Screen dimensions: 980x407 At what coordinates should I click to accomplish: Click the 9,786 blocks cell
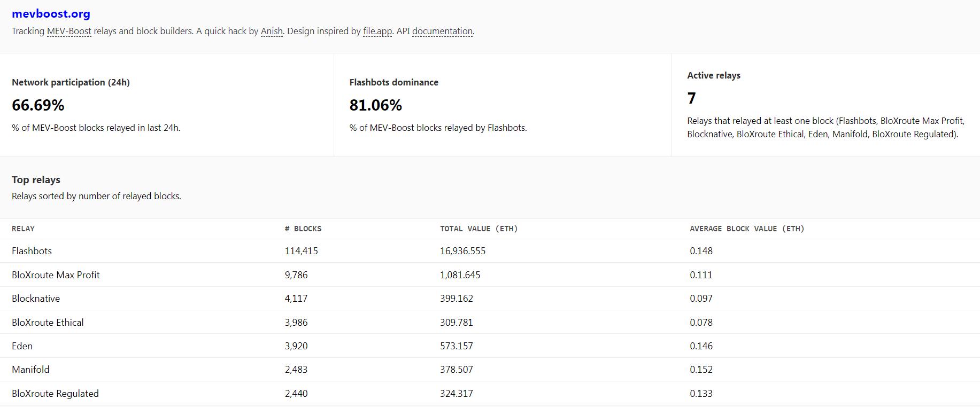point(296,275)
